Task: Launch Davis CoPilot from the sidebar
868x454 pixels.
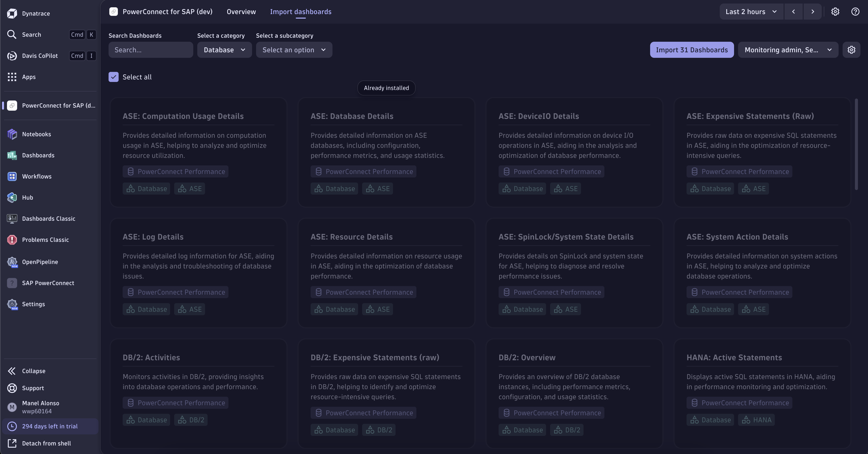Action: click(12, 56)
